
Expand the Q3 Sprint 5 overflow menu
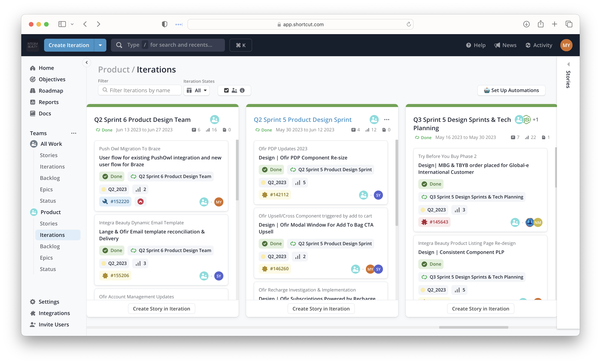click(546, 120)
